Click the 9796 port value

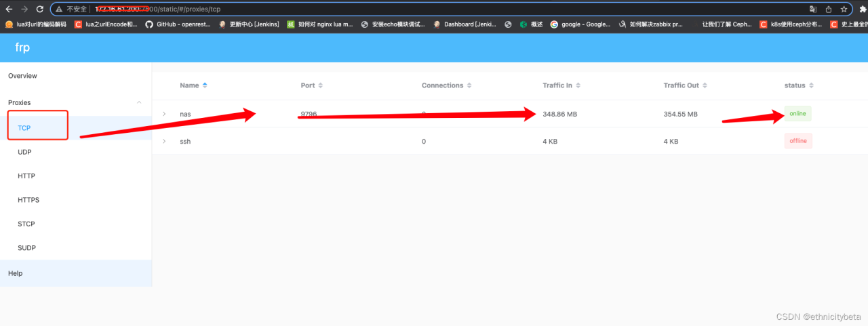(309, 114)
